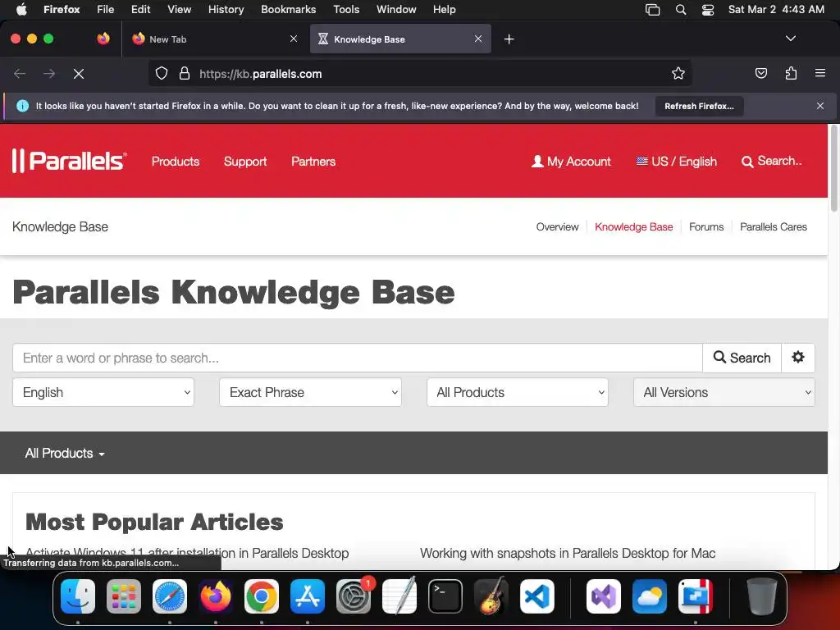Bookmark this page with star icon

coord(678,74)
